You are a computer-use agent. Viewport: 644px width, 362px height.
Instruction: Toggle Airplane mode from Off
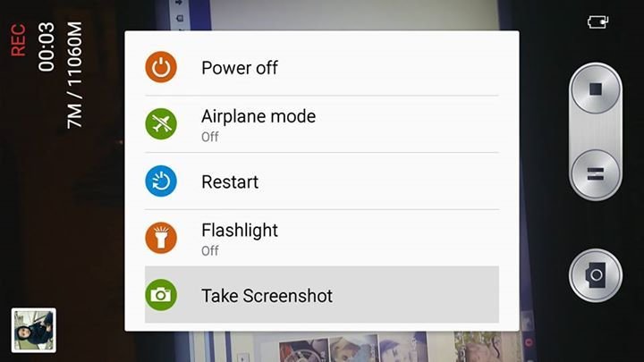[x=322, y=124]
